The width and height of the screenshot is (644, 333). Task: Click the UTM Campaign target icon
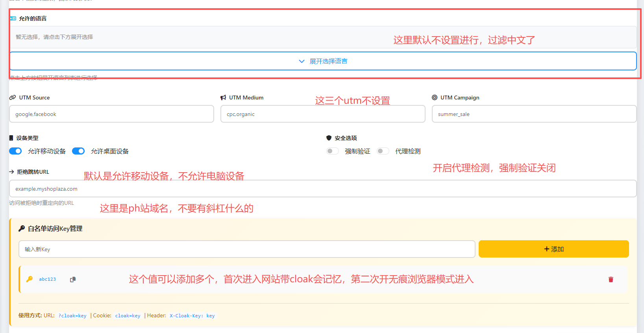pyautogui.click(x=435, y=98)
